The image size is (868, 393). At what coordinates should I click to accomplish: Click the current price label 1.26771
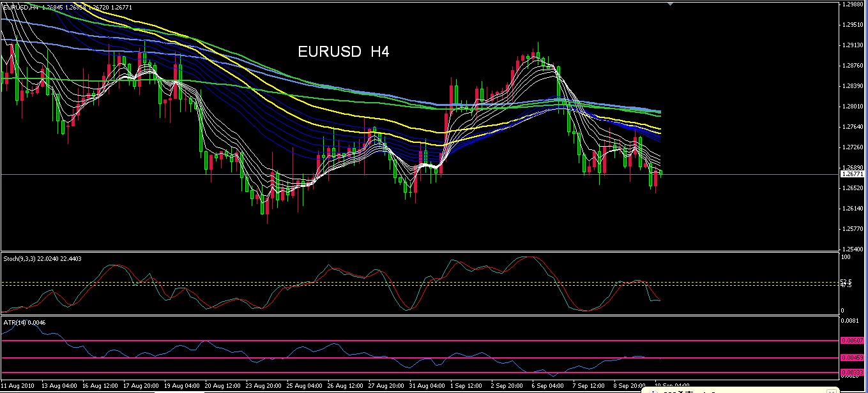click(x=852, y=174)
